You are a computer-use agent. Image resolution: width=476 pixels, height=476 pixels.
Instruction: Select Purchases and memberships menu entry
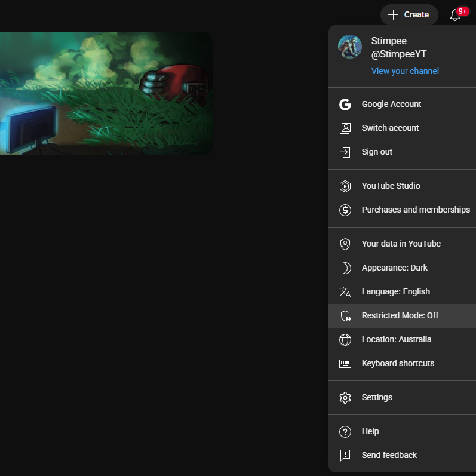pyautogui.click(x=402, y=210)
